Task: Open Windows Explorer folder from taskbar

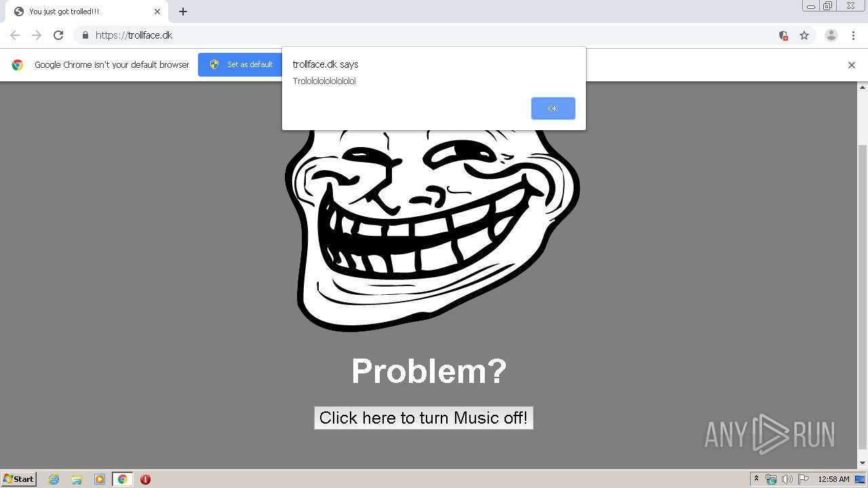Action: 77,479
